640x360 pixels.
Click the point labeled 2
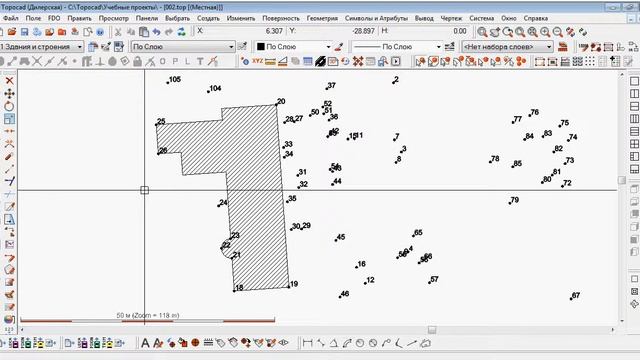tap(394, 83)
